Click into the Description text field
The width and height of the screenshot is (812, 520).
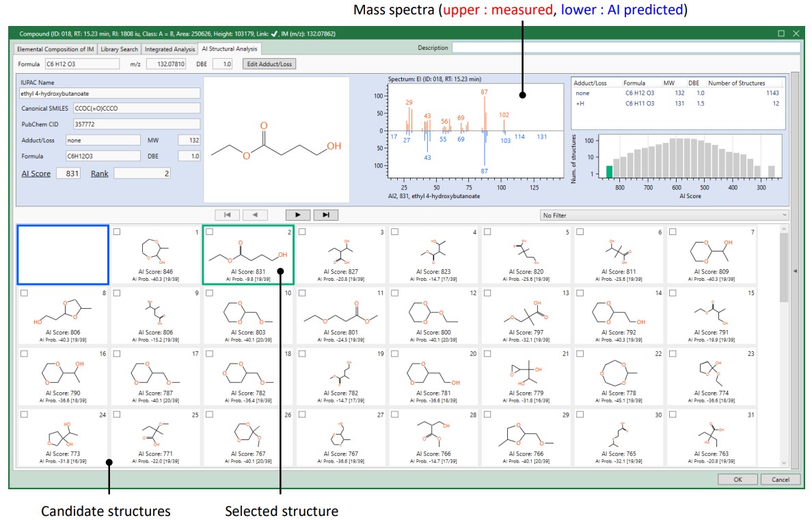[x=625, y=48]
